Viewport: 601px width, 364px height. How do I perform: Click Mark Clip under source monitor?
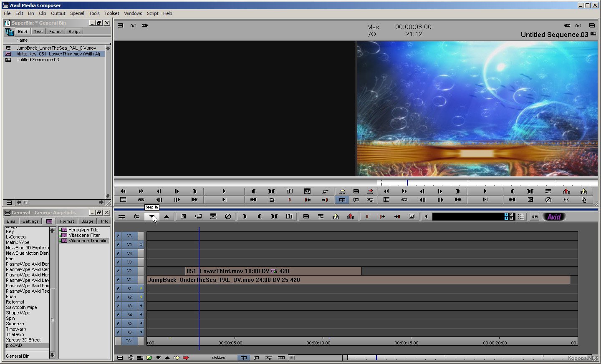[x=289, y=191]
